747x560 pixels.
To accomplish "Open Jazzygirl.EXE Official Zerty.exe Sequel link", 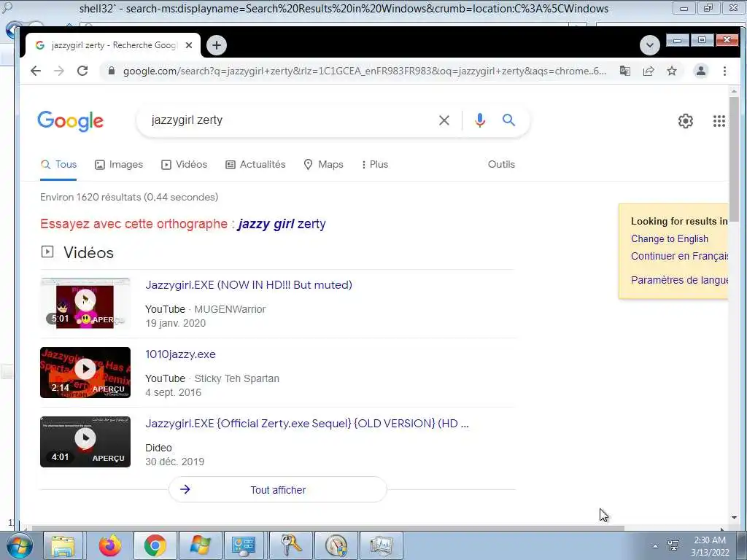I will coord(307,424).
